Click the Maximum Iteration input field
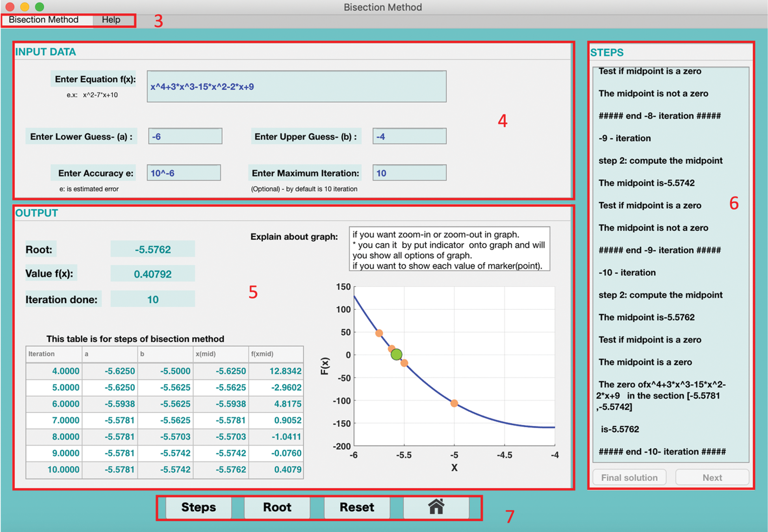The height and width of the screenshot is (532, 768). pyautogui.click(x=409, y=173)
